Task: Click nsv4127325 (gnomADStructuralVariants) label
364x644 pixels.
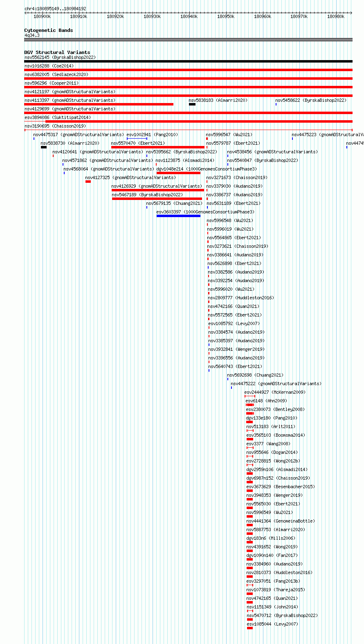Action: coord(130,178)
